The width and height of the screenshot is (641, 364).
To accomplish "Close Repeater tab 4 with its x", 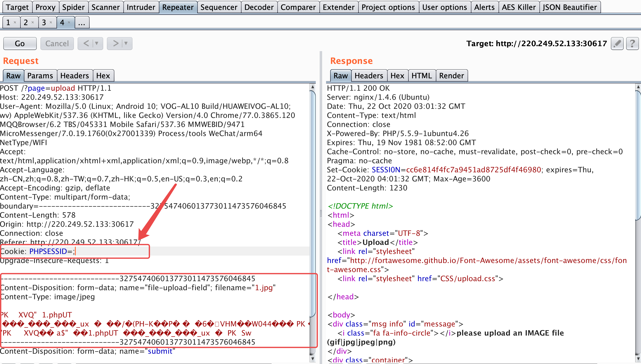I will 69,22.
